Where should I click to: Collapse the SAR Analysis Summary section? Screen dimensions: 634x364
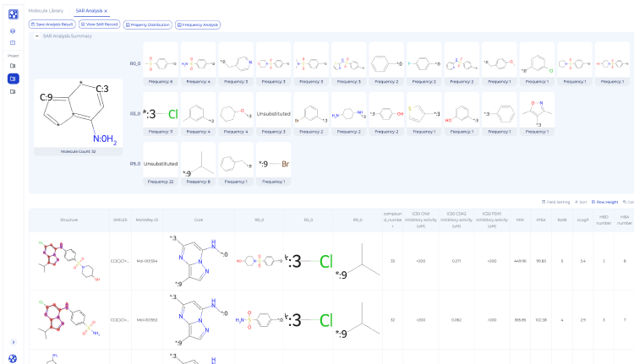[37, 36]
